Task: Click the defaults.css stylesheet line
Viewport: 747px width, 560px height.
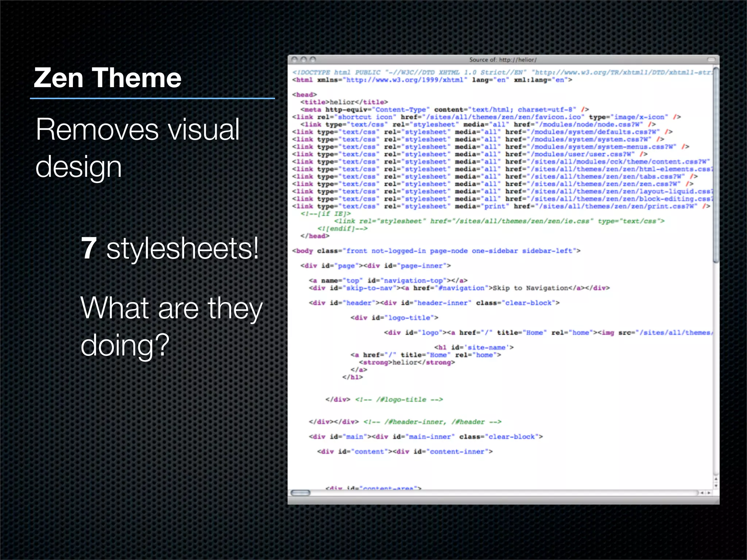Action: pyautogui.click(x=483, y=132)
